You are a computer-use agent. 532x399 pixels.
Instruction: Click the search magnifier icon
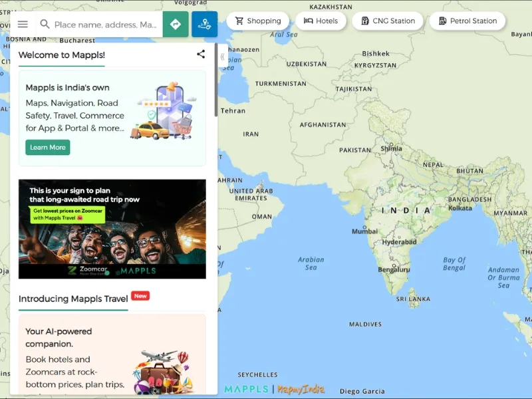pos(45,25)
